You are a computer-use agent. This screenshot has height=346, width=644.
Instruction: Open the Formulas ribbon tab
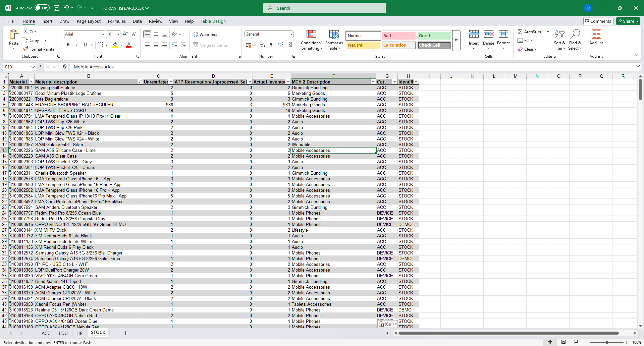117,21
